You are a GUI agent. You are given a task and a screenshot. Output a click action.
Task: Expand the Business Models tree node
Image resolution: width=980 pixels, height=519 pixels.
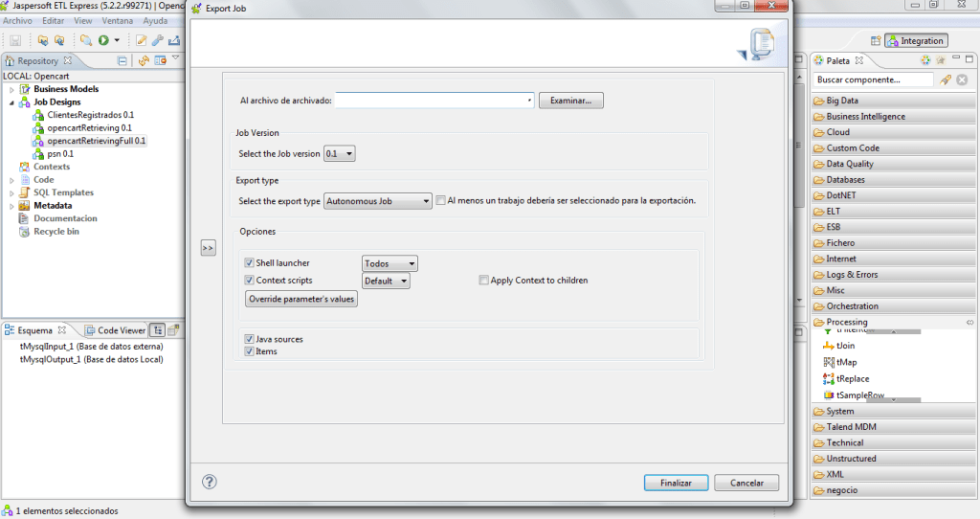click(12, 89)
